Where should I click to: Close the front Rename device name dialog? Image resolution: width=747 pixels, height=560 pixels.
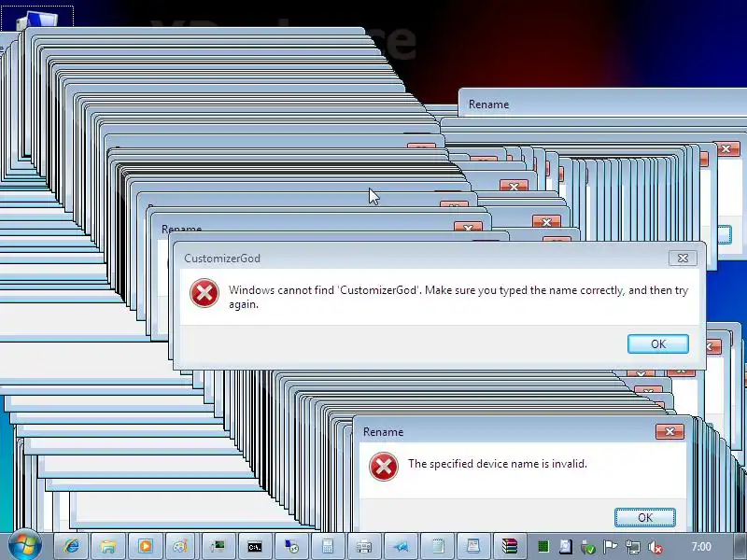[x=669, y=431]
